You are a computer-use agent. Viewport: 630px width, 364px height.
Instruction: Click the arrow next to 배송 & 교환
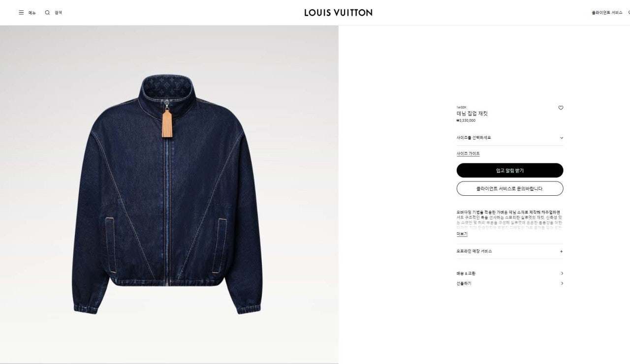tap(562, 273)
